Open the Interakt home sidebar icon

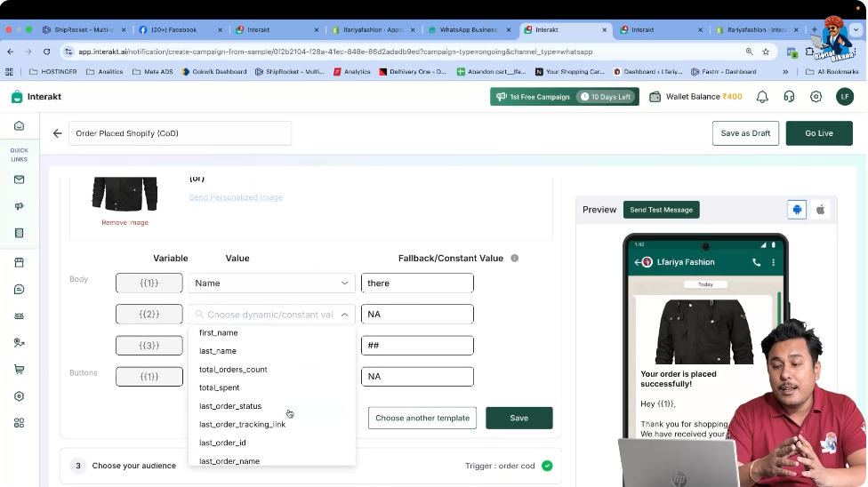coord(19,125)
